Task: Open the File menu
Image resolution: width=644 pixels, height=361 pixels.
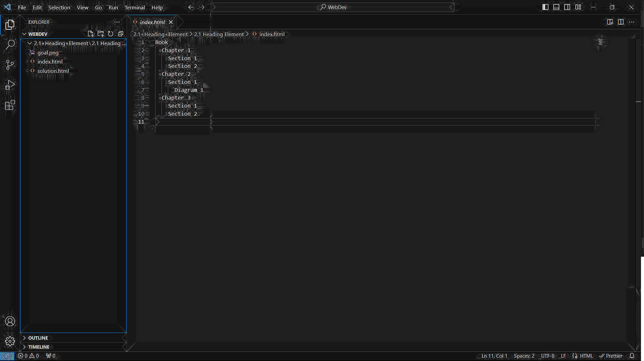Action: point(22,7)
